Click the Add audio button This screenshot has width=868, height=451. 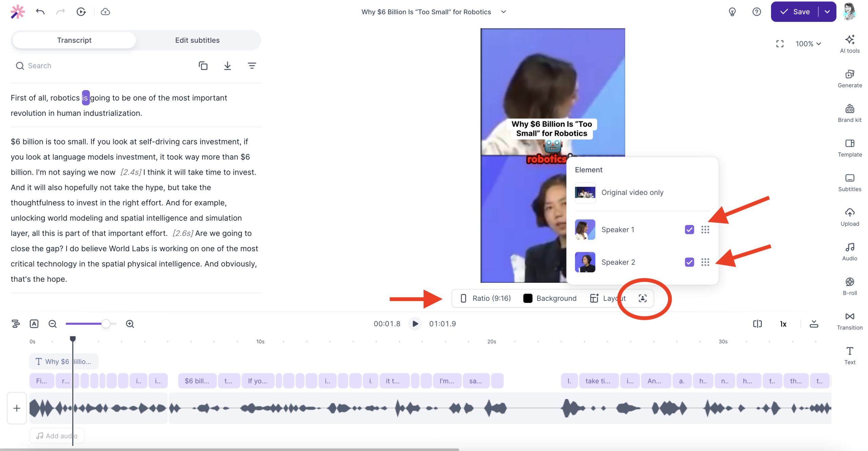(x=57, y=435)
